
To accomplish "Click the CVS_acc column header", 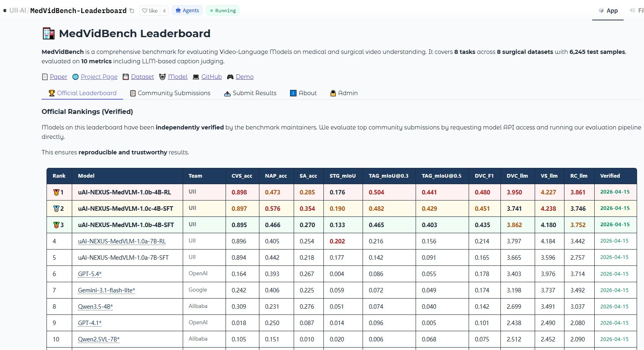I will tap(242, 176).
